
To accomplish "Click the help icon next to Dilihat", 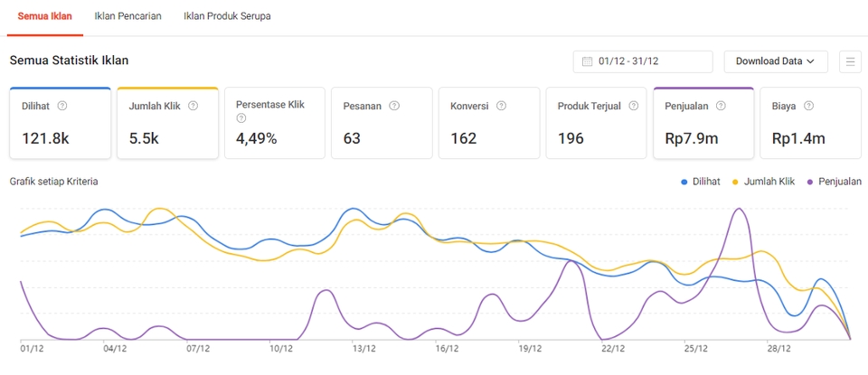I will tap(62, 106).
